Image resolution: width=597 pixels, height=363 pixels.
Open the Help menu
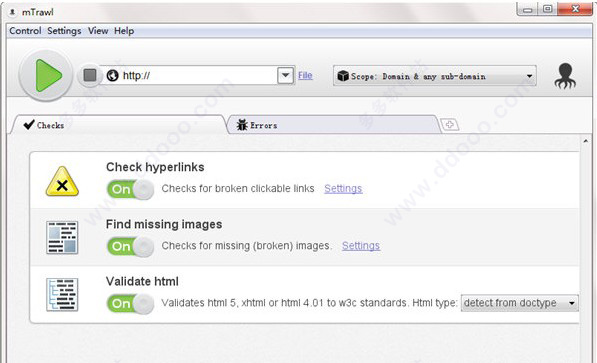tap(124, 31)
